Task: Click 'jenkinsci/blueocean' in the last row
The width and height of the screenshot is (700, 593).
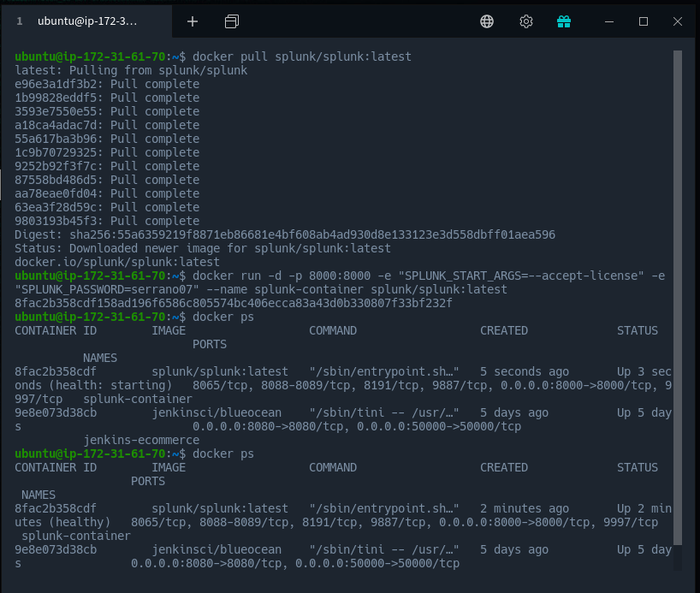Action: (217, 549)
